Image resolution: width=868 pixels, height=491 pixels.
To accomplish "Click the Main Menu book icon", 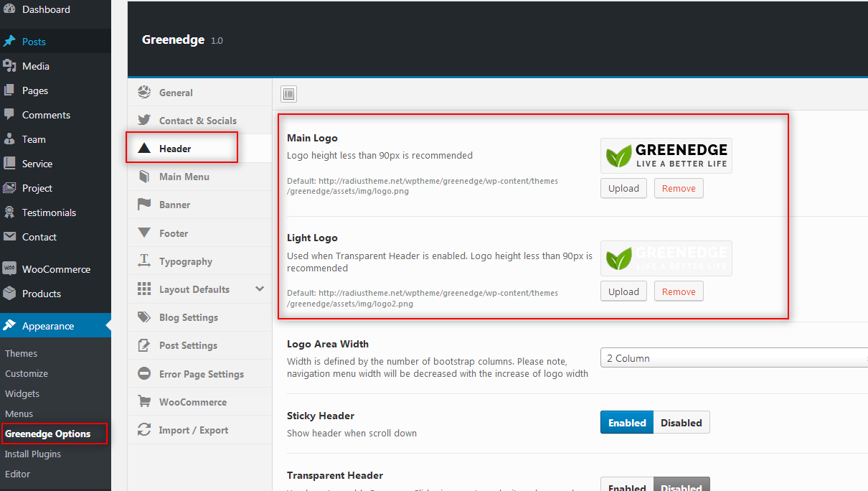I will pyautogui.click(x=144, y=177).
